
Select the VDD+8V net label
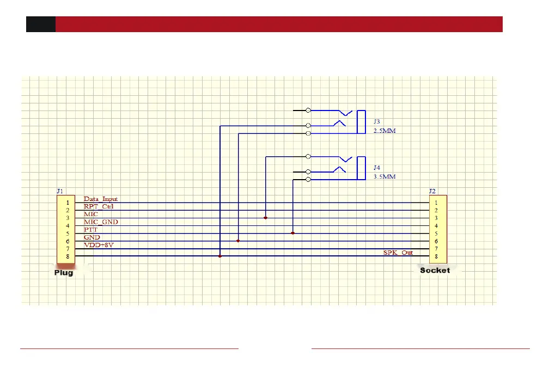pos(99,245)
